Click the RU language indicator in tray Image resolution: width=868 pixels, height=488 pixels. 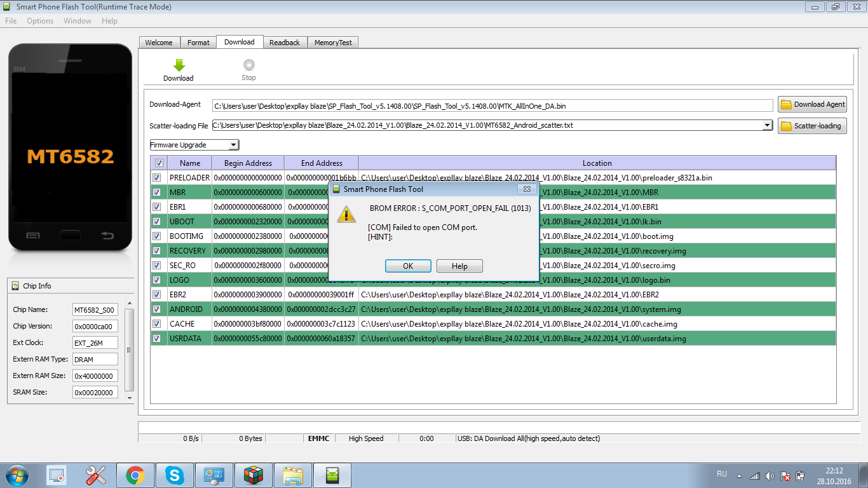pyautogui.click(x=721, y=474)
